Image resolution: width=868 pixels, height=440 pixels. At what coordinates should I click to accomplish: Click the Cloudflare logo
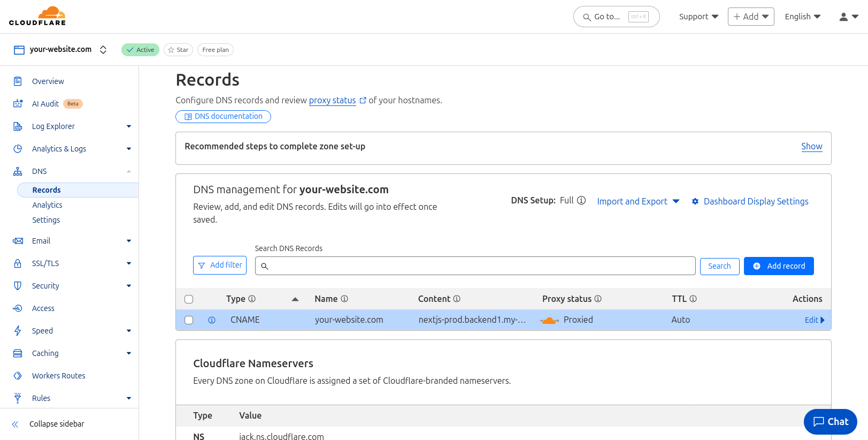tap(37, 16)
